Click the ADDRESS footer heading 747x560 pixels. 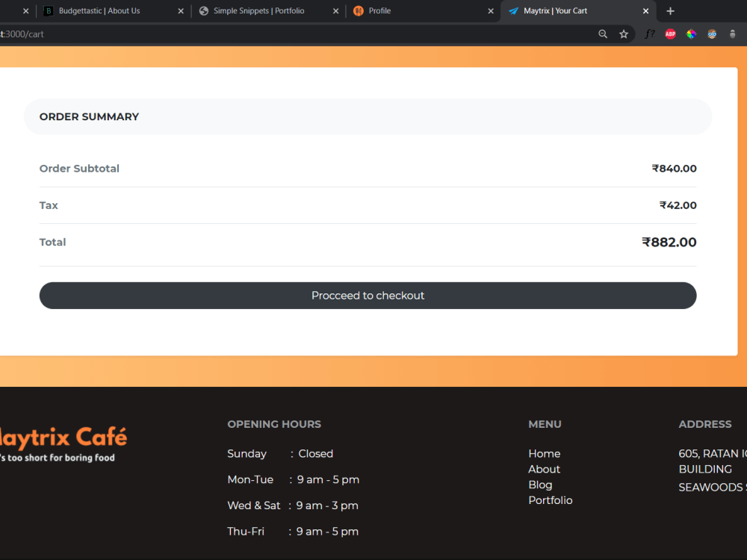coord(704,424)
